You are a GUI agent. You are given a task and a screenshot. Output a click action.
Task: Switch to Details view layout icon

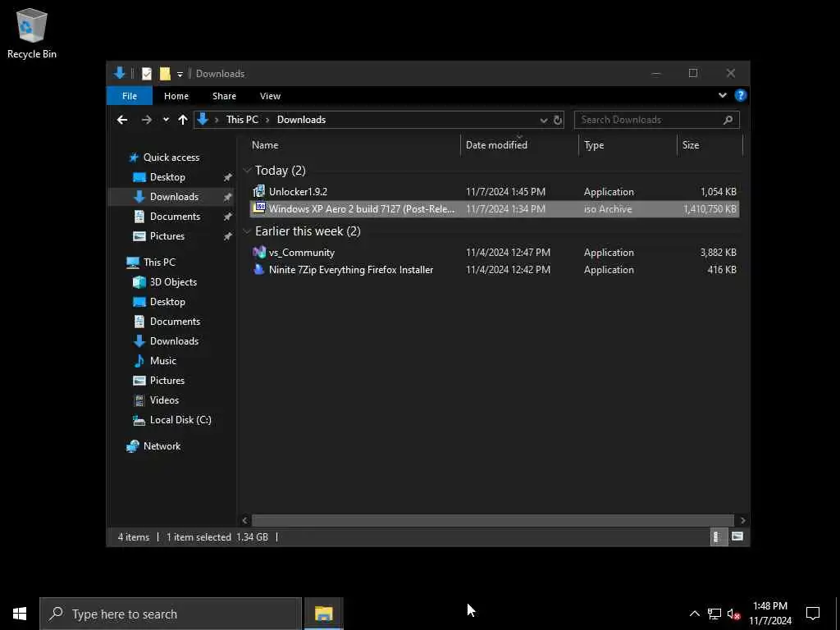click(x=718, y=536)
